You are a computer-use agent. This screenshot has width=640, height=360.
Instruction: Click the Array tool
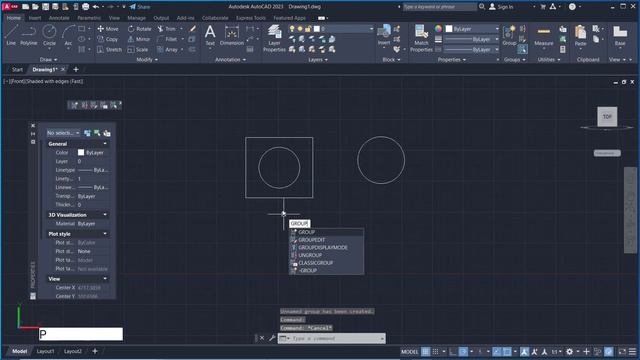(x=167, y=49)
